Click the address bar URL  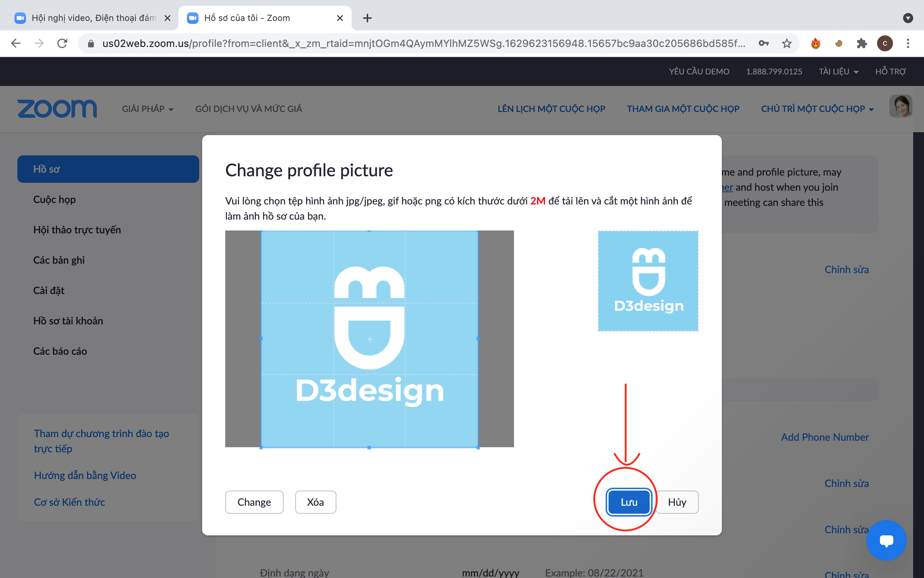[x=423, y=44]
